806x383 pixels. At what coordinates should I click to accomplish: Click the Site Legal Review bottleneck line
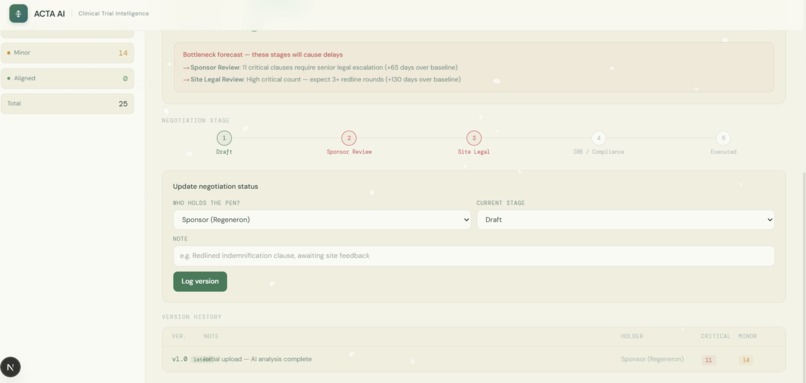(322, 80)
